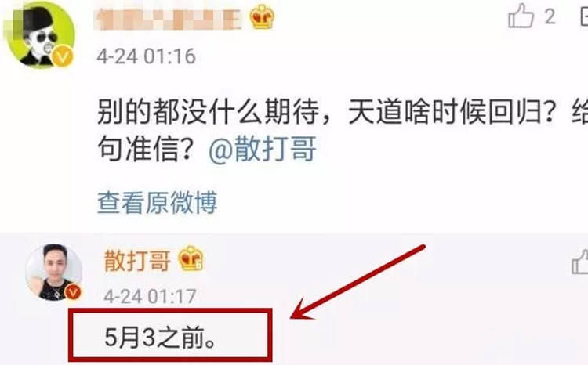Open 查看原微博 link
The height and width of the screenshot is (365, 588).
157,202
